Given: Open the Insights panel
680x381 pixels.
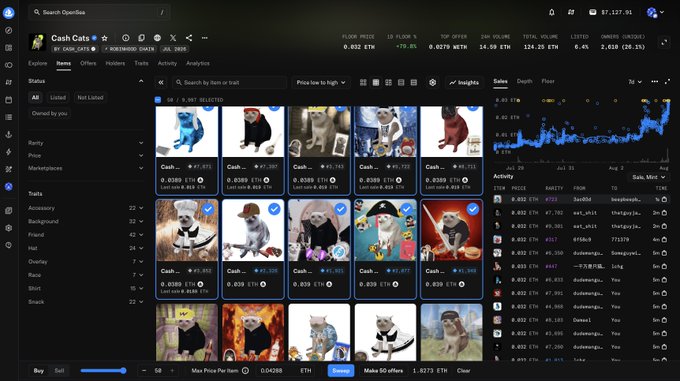Looking at the screenshot, I should [464, 82].
